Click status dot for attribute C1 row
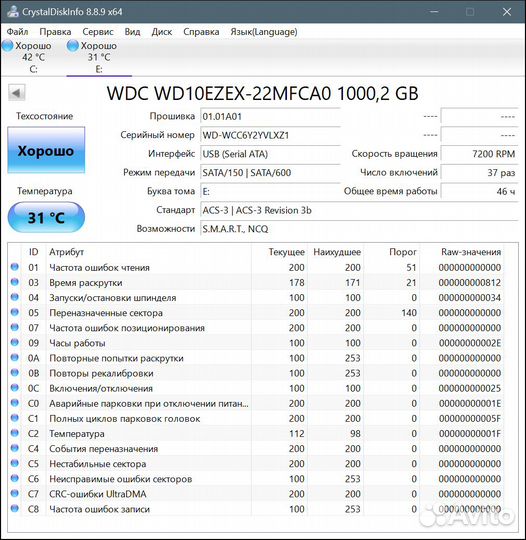The image size is (526, 540). [15, 418]
